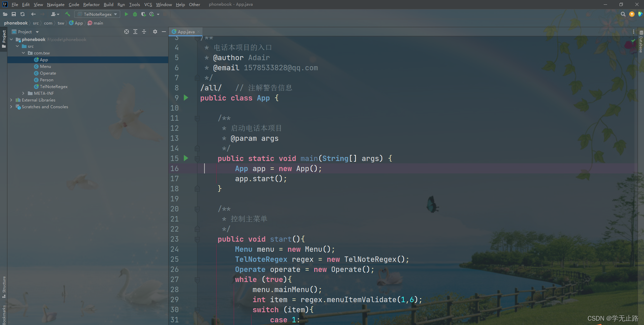Collapse the com.txw package

(x=23, y=53)
